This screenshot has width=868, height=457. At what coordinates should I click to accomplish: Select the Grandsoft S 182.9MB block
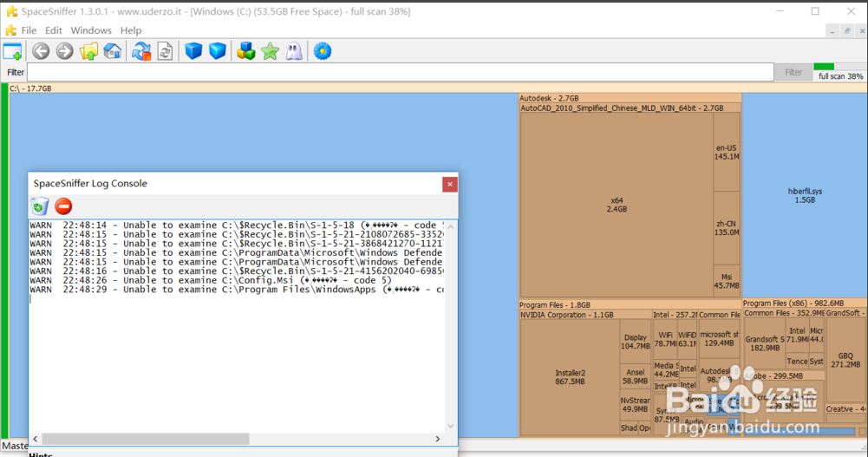pos(765,343)
